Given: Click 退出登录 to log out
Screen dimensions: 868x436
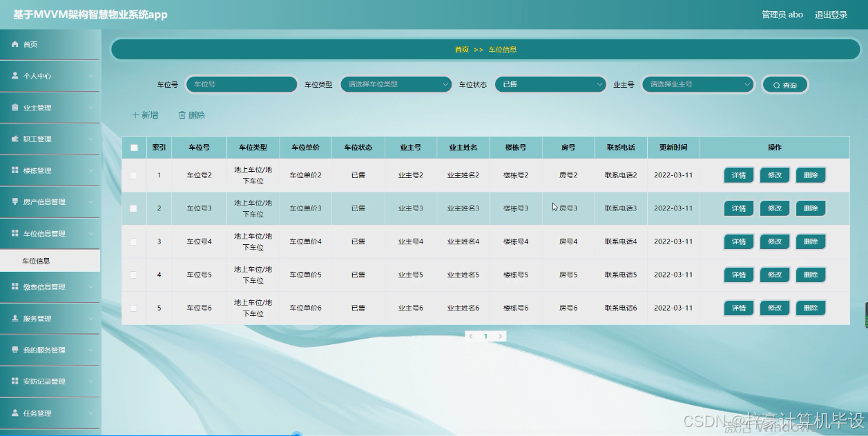Looking at the screenshot, I should tap(831, 14).
